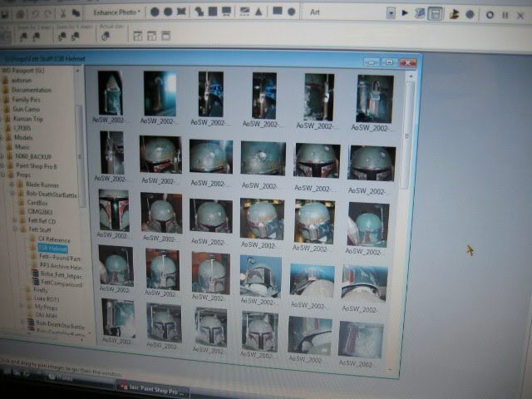Select the autorun folder in tree
This screenshot has height=399, width=532.
tap(21, 81)
